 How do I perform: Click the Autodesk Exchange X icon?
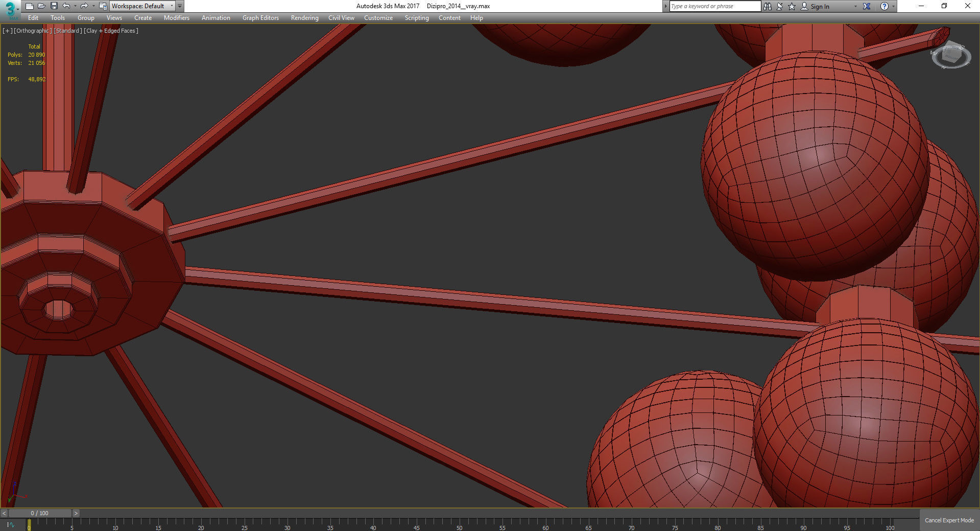[x=867, y=6]
